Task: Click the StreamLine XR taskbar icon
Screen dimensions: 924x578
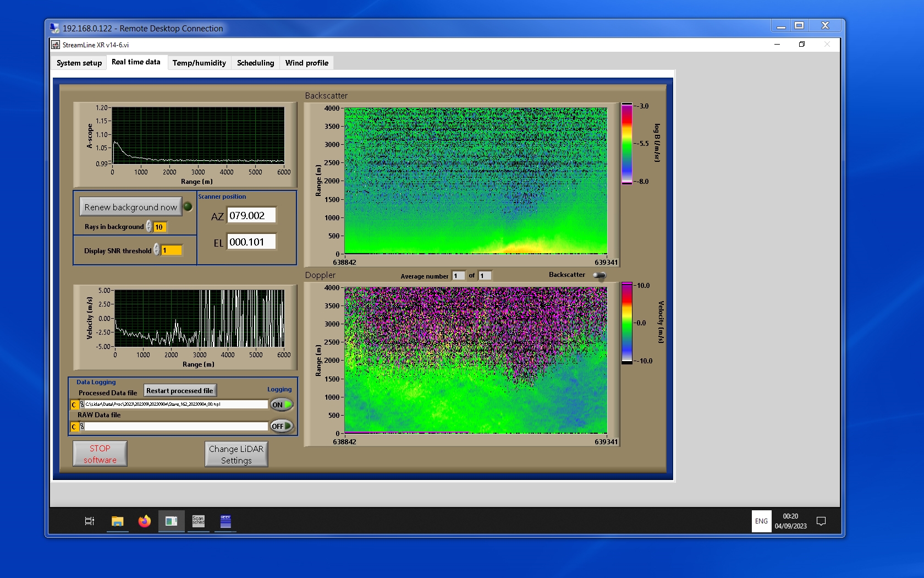Action: pos(171,521)
